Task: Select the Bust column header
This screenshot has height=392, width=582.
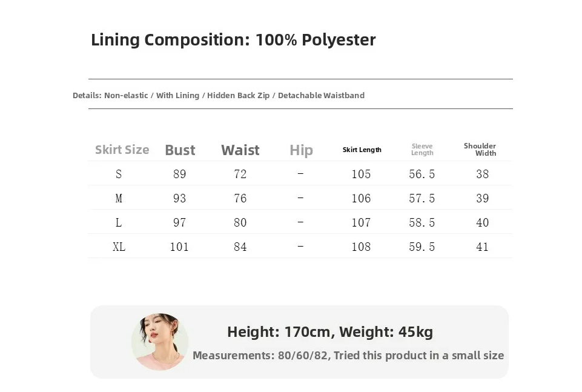Action: [180, 150]
